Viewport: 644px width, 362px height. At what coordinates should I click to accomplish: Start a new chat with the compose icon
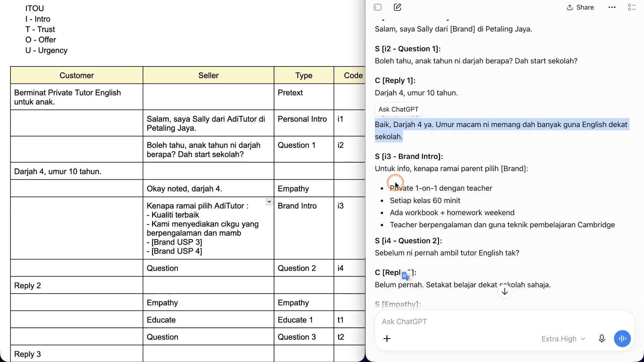point(397,7)
